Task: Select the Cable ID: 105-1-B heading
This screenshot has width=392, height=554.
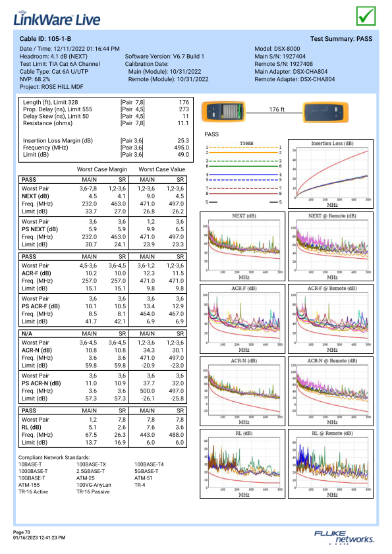Action: [45, 39]
